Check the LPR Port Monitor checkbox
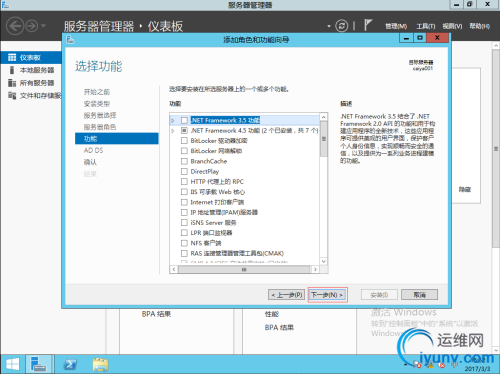The image size is (500, 374). pyautogui.click(x=184, y=233)
